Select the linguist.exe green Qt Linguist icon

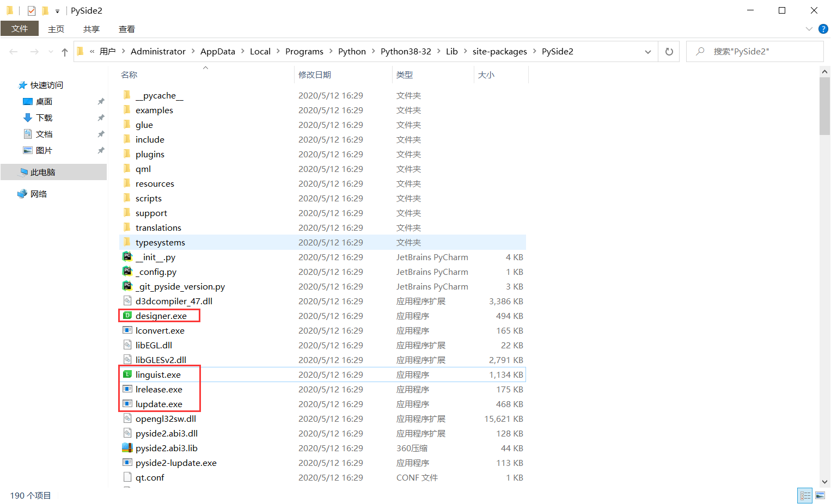pyautogui.click(x=127, y=374)
